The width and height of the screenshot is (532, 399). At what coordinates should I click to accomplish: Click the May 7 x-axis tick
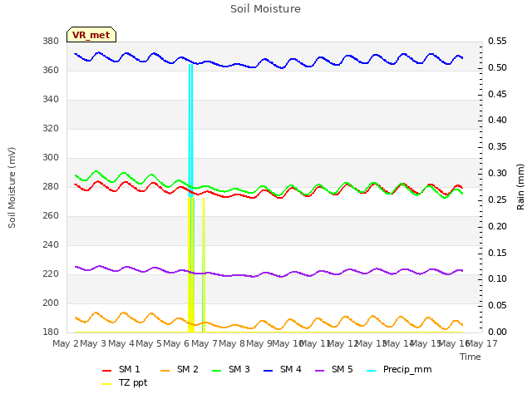(x=204, y=343)
